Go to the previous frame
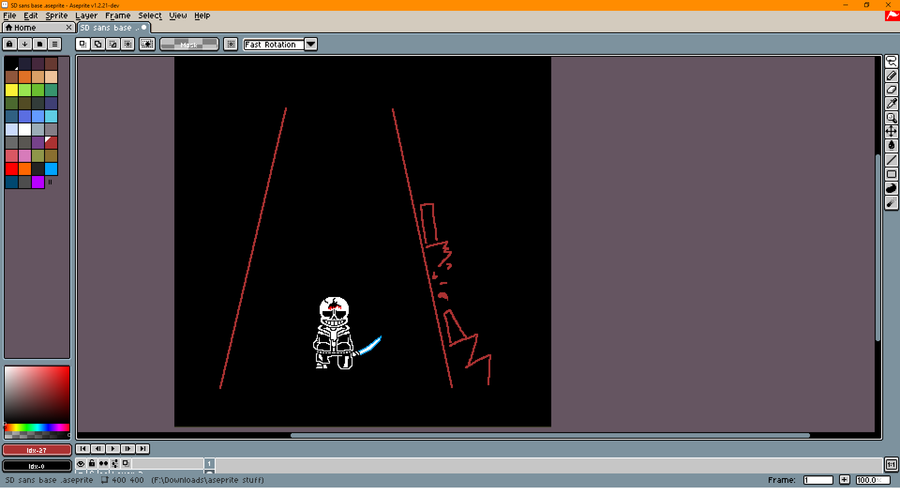The height and width of the screenshot is (488, 900). click(98, 448)
